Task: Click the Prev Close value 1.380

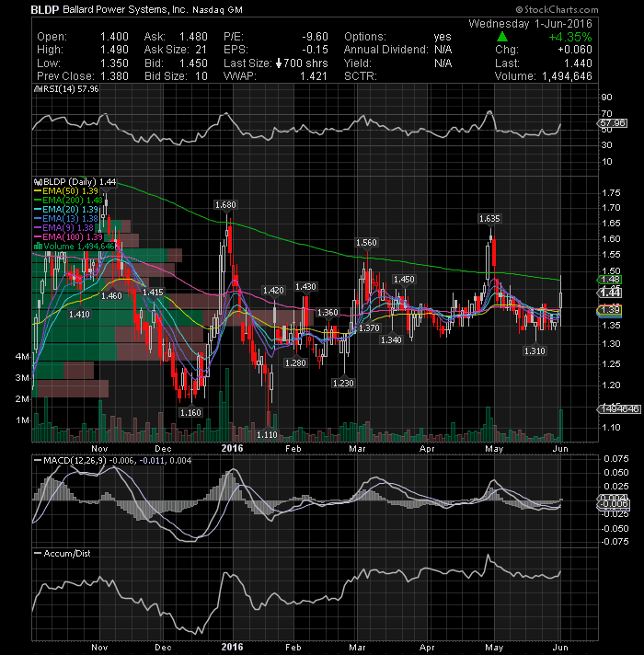Action: 114,76
